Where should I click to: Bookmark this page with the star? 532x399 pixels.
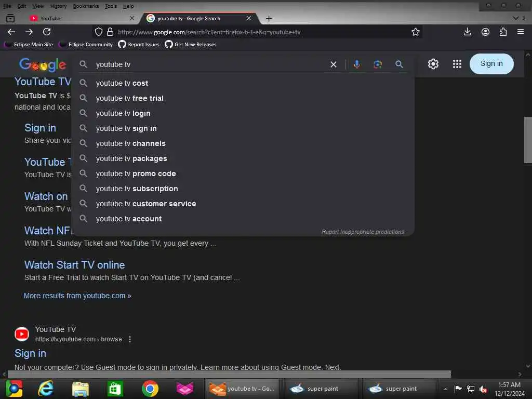pos(415,32)
